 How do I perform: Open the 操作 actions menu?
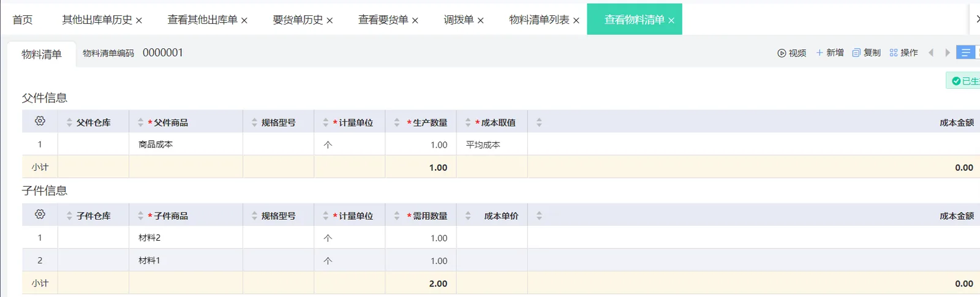(x=903, y=53)
